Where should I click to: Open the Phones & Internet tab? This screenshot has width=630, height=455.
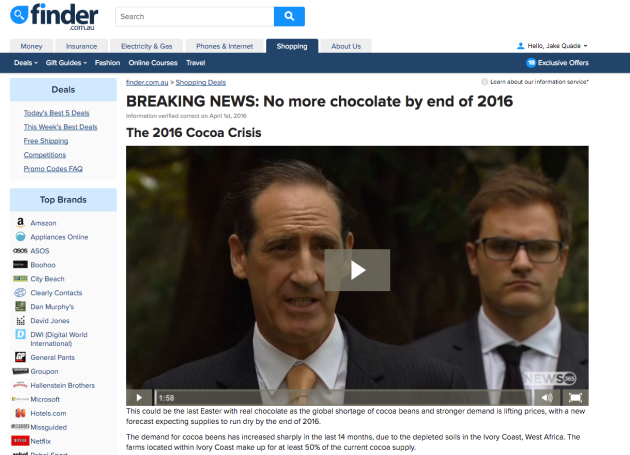point(225,46)
